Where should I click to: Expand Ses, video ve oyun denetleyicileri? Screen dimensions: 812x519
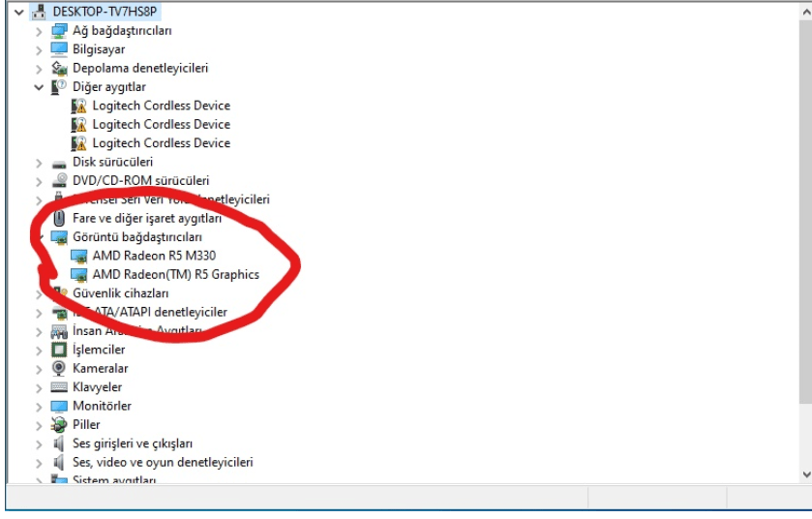point(39,463)
